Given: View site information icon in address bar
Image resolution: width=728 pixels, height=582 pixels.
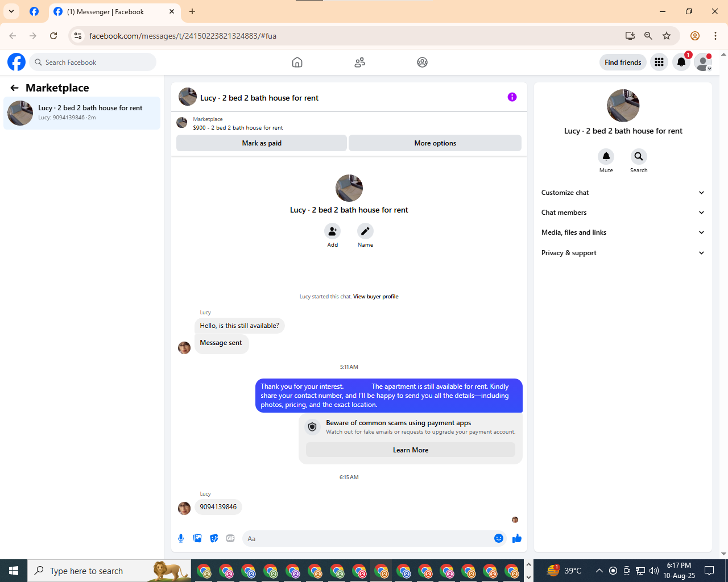Looking at the screenshot, I should click(x=78, y=36).
